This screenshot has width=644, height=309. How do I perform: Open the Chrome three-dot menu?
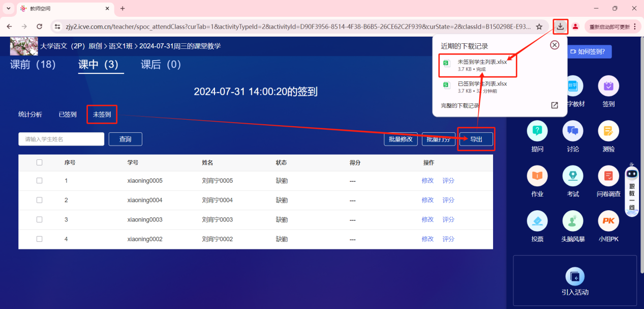click(635, 26)
